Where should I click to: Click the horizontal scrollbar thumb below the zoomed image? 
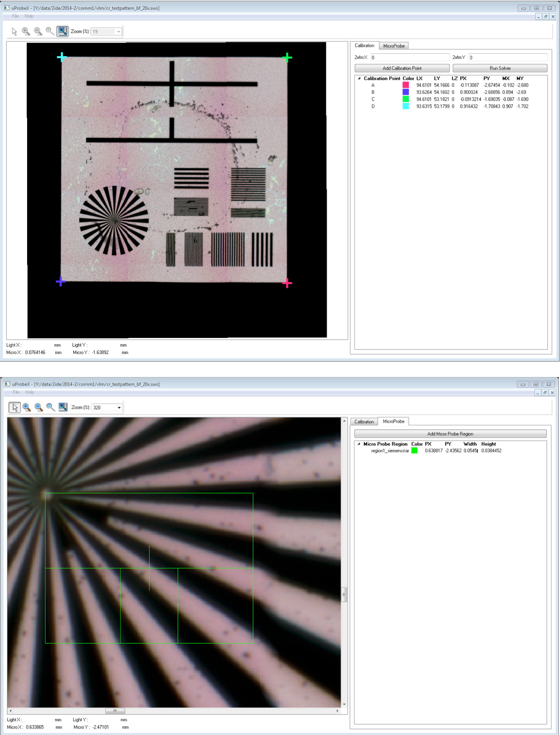tap(115, 711)
